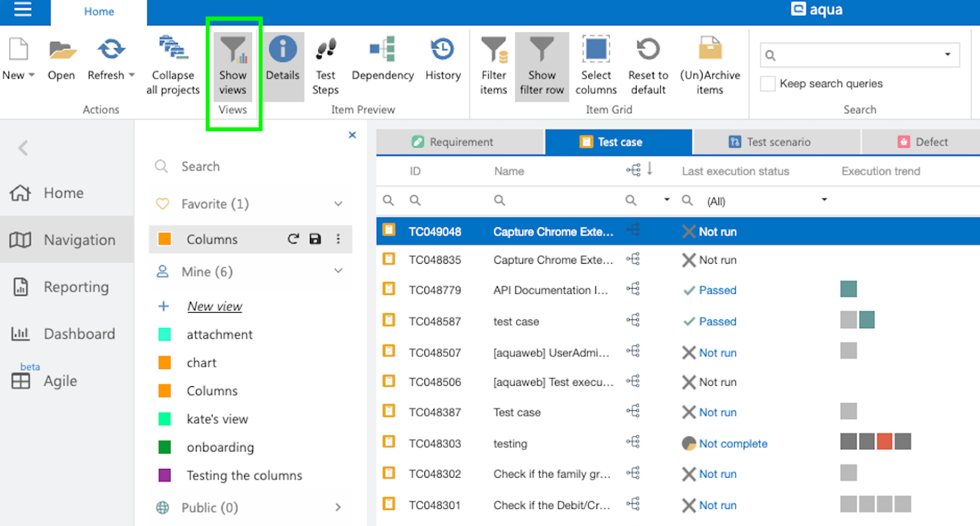Viewport: 980px width, 526px height.
Task: Click the (Un)Archive items icon
Action: pyautogui.click(x=710, y=50)
